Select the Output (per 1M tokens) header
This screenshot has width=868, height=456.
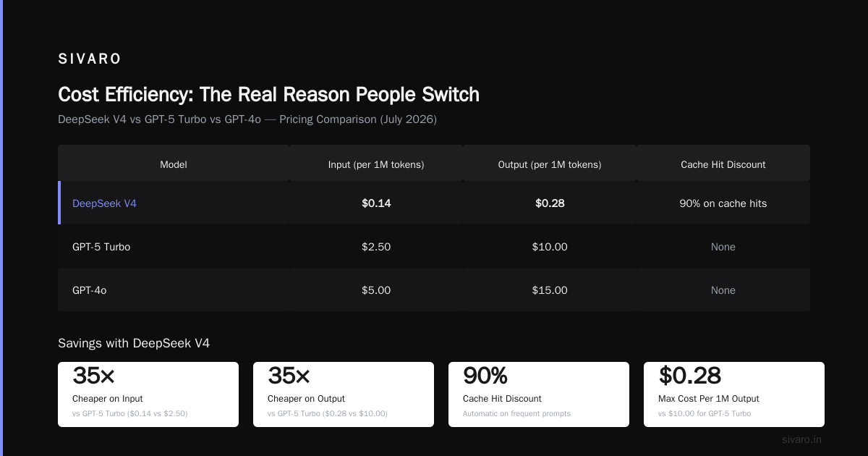(550, 164)
